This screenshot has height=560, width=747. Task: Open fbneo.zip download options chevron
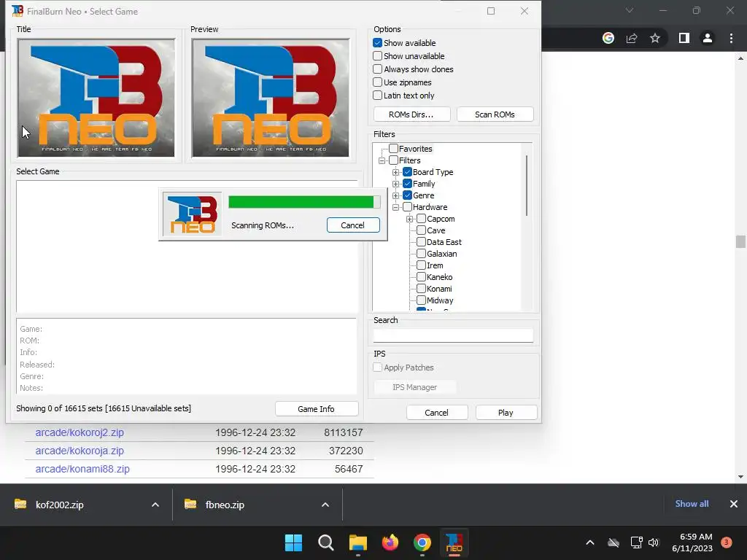pyautogui.click(x=325, y=505)
